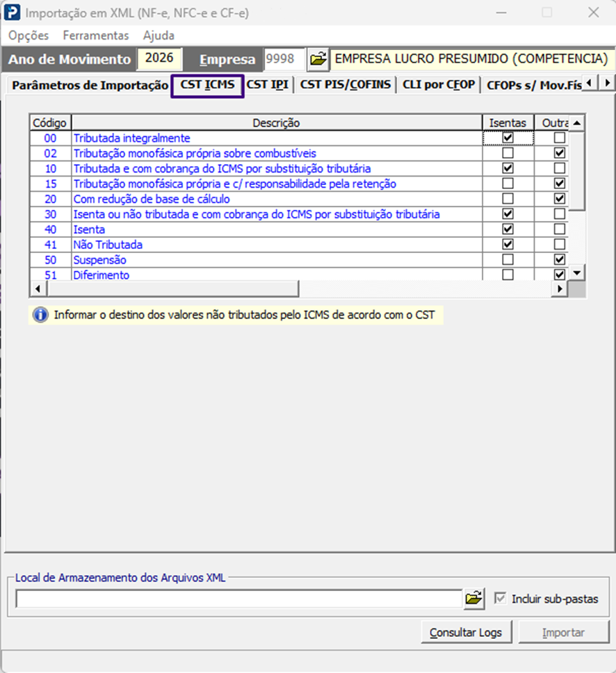Toggle Isentas for code 10 substituição tributária
Screen dimensions: 616x673
(x=508, y=168)
